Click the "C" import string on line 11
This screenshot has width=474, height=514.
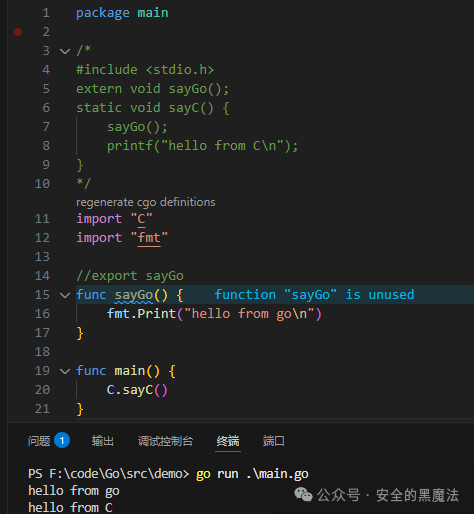click(x=141, y=219)
